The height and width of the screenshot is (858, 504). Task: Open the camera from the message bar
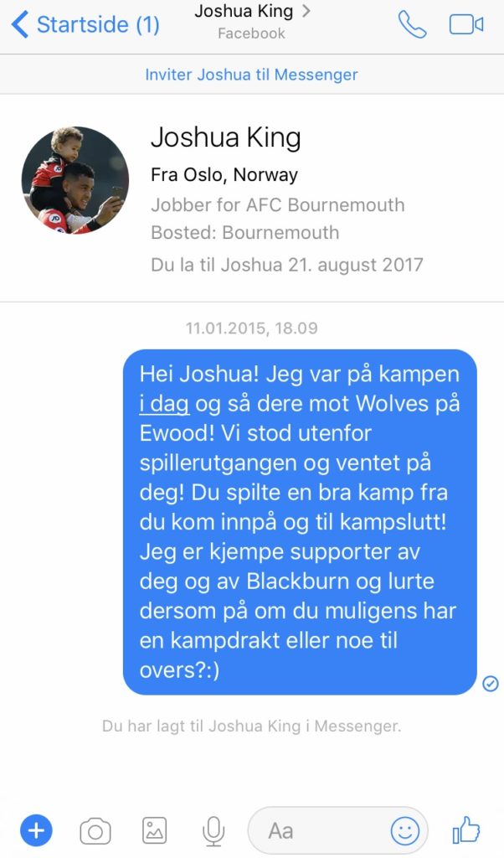(x=95, y=832)
